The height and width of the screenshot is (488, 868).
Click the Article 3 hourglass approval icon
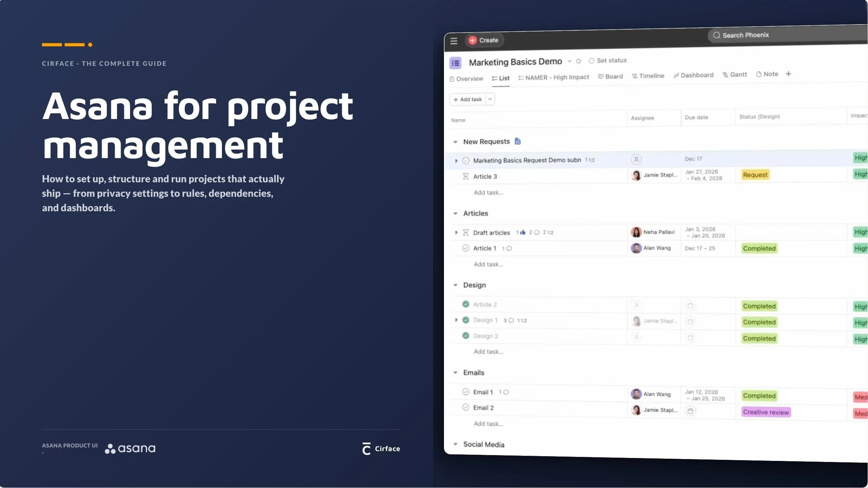tap(466, 177)
